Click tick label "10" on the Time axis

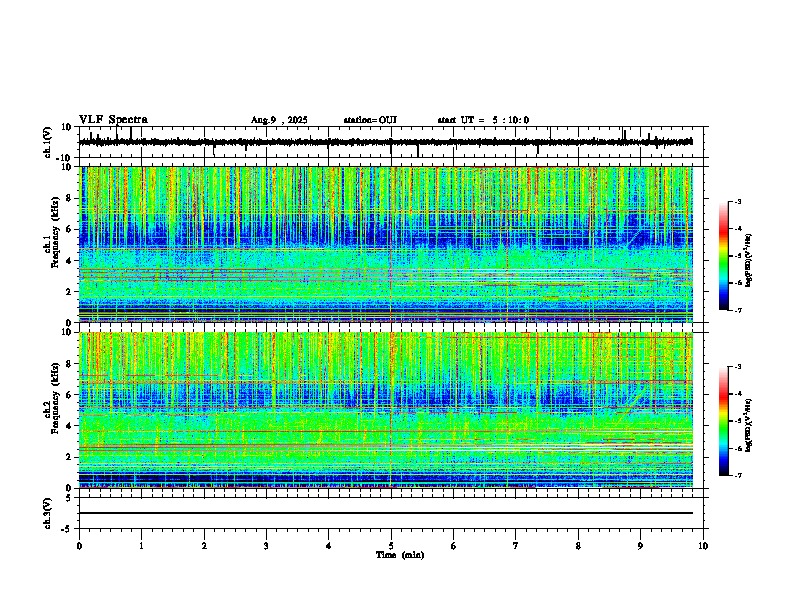point(703,546)
